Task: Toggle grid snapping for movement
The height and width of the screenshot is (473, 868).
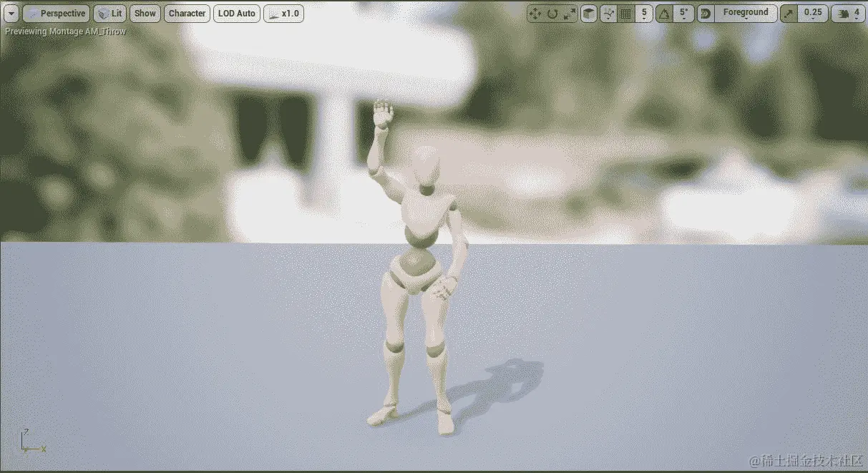Action: tap(625, 14)
